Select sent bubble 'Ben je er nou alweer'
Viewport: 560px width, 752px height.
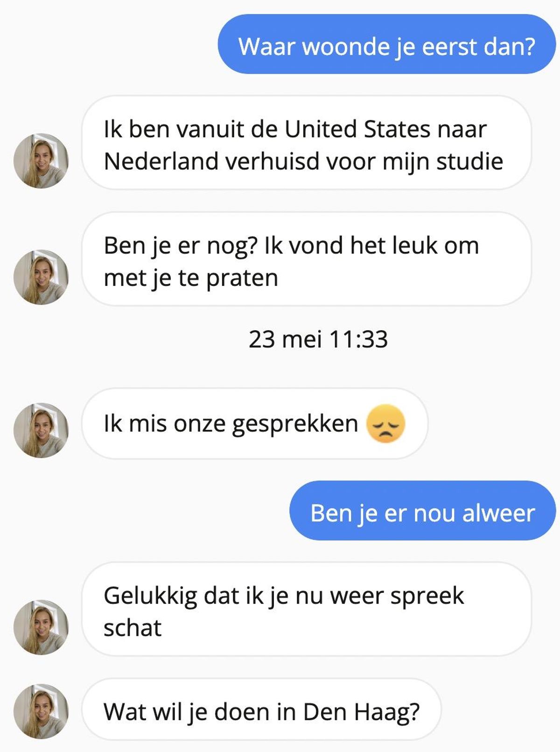point(423,510)
